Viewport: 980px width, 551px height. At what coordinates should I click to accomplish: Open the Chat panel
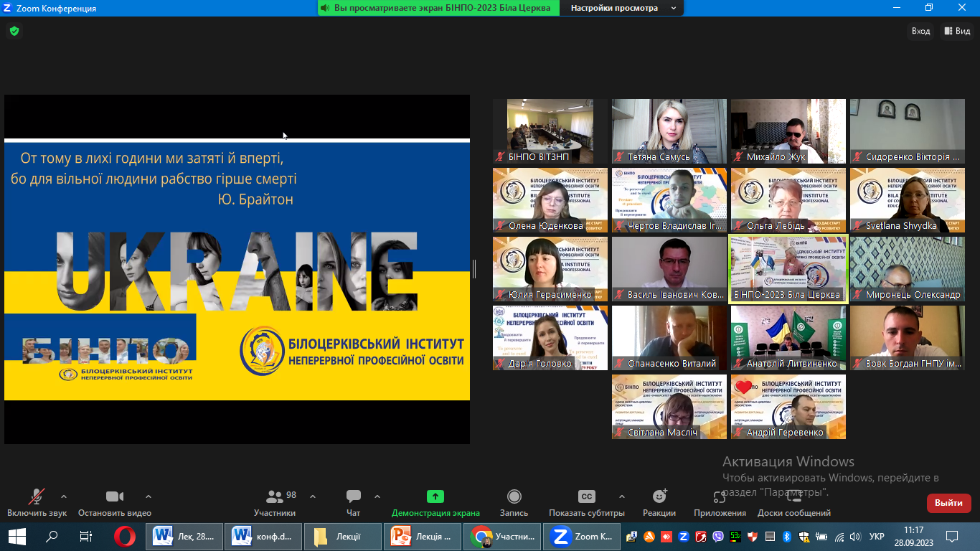(x=353, y=502)
